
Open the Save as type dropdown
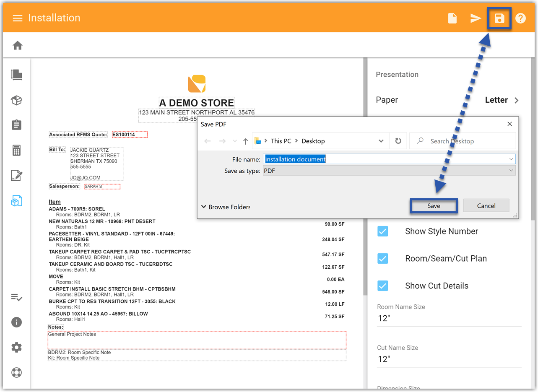point(389,171)
